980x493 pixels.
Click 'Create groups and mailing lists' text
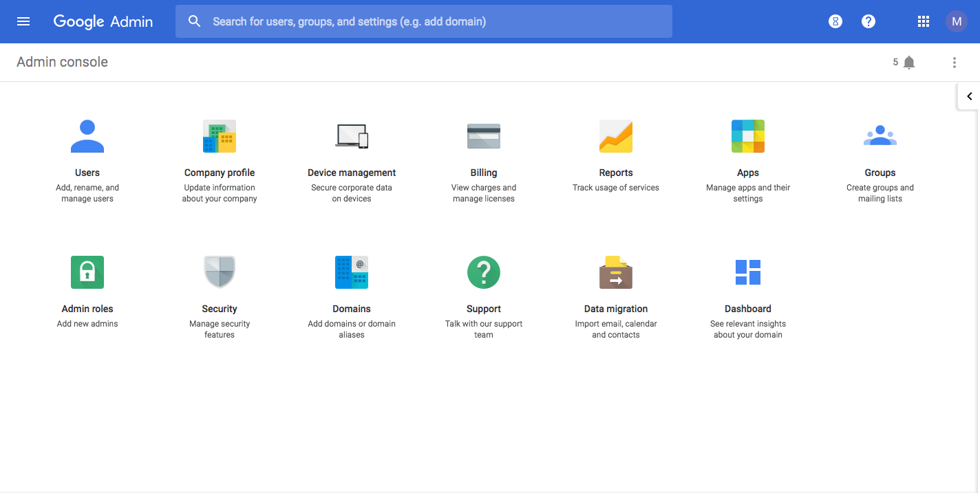[880, 193]
